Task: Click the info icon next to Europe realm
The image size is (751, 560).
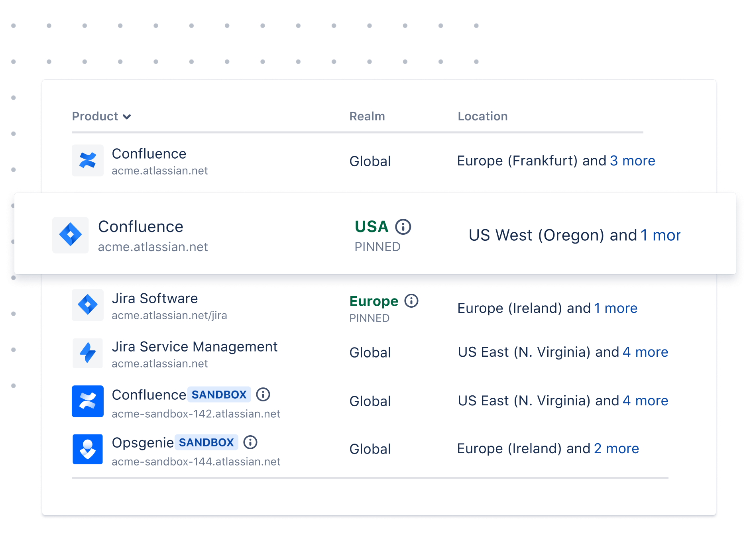Action: click(x=411, y=301)
